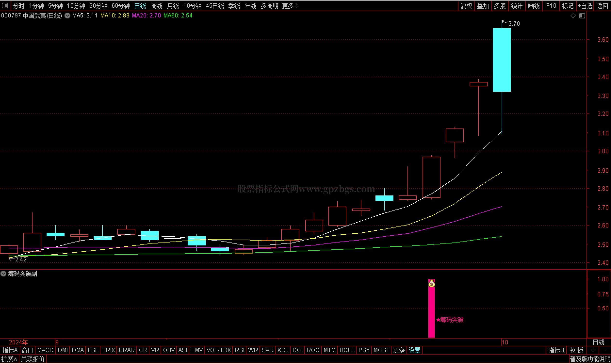The width and height of the screenshot is (611, 364).
Task: Expand the 扩展 panel at bottom left
Action: 9,359
